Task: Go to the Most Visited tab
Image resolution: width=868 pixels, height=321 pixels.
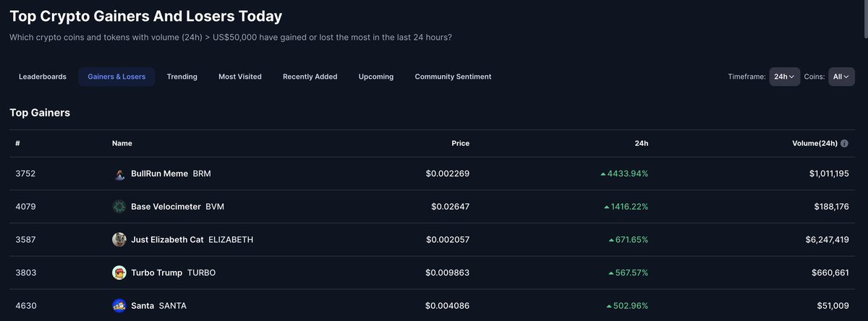Action: tap(240, 77)
